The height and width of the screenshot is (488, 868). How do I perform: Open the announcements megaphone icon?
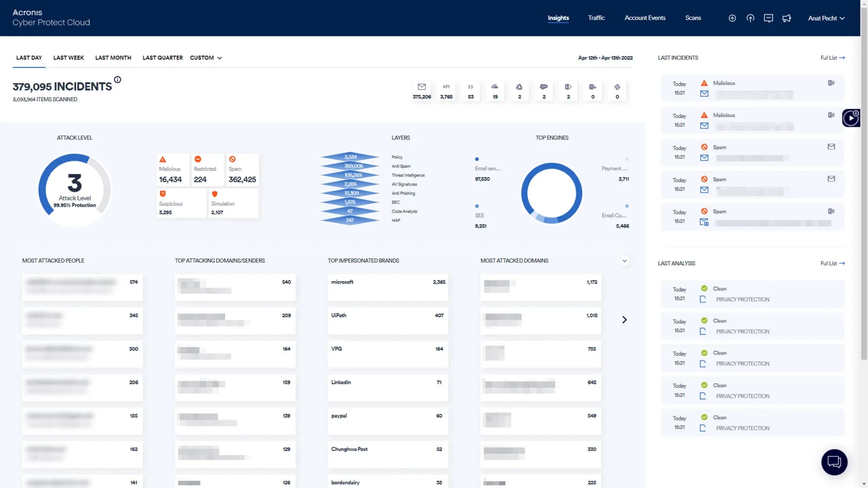786,18
